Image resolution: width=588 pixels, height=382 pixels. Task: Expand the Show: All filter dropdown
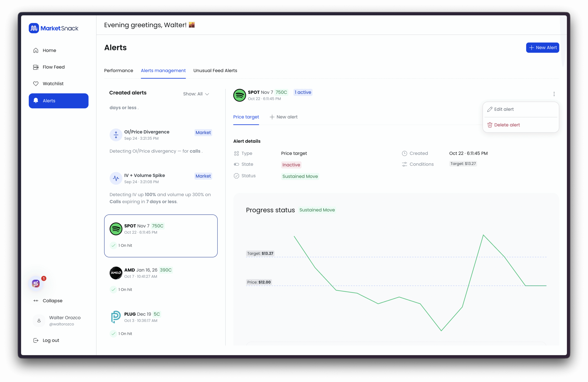click(x=196, y=94)
